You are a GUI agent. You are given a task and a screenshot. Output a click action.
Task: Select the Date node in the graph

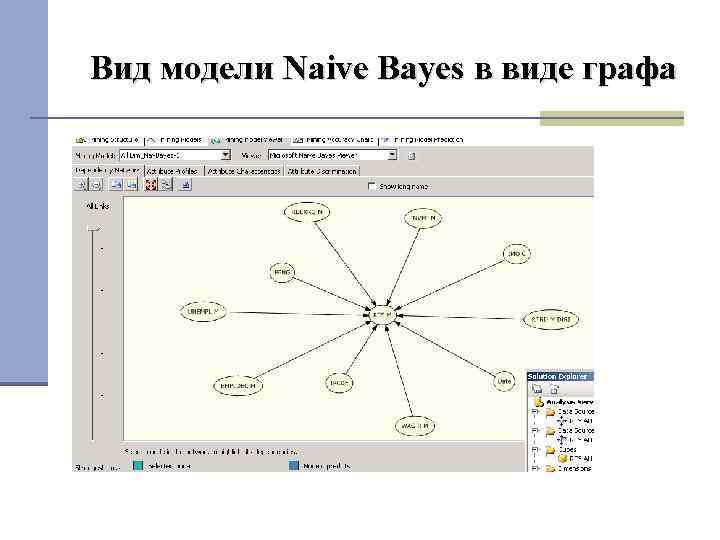[504, 381]
